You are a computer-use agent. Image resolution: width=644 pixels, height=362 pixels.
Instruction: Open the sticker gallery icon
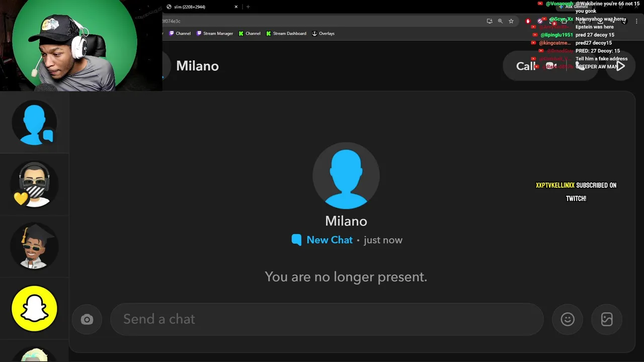click(607, 319)
